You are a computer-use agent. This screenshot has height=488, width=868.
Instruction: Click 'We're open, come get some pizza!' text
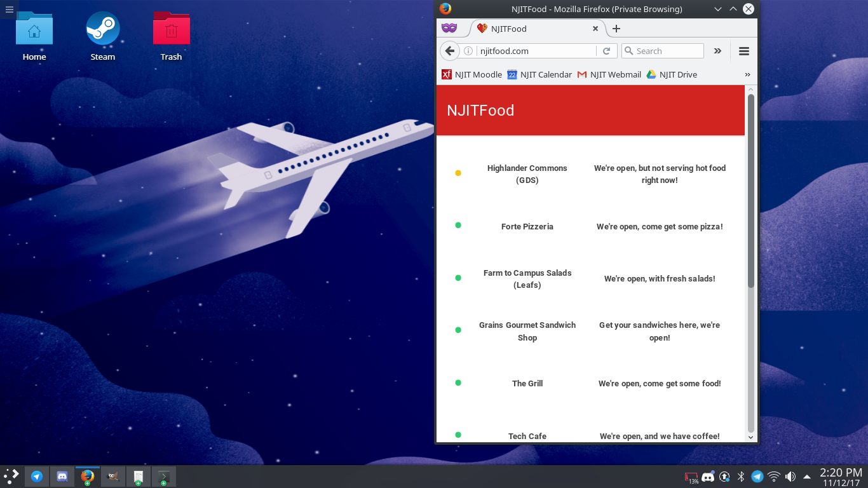pos(660,226)
